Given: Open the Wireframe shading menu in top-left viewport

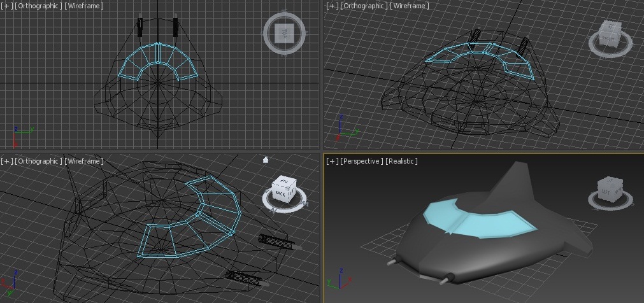Looking at the screenshot, I should (x=84, y=6).
